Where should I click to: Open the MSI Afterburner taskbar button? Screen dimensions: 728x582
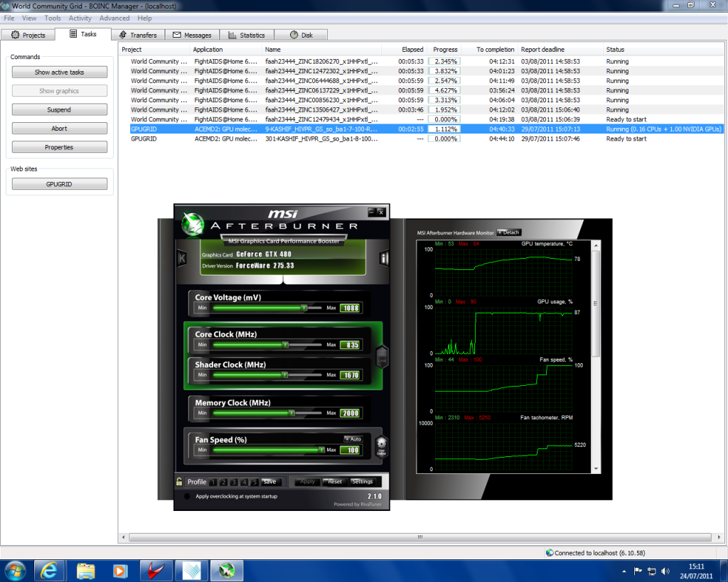pyautogui.click(x=227, y=571)
